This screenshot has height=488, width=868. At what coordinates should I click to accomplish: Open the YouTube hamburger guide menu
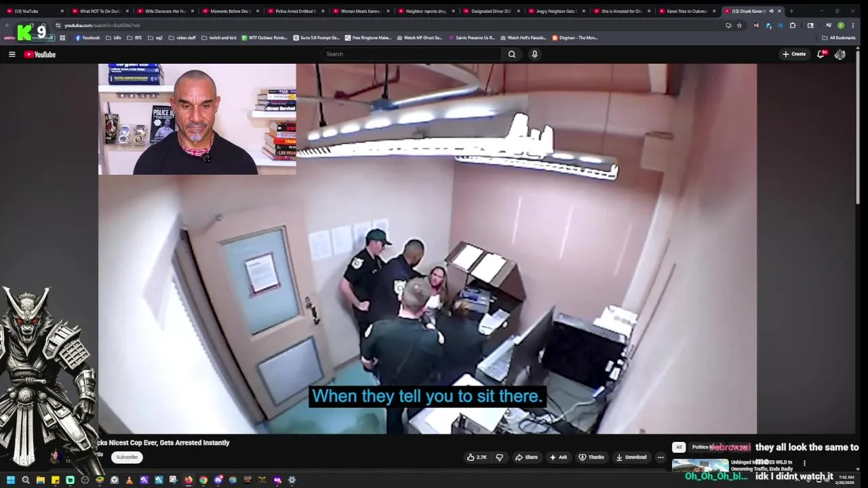coord(12,54)
